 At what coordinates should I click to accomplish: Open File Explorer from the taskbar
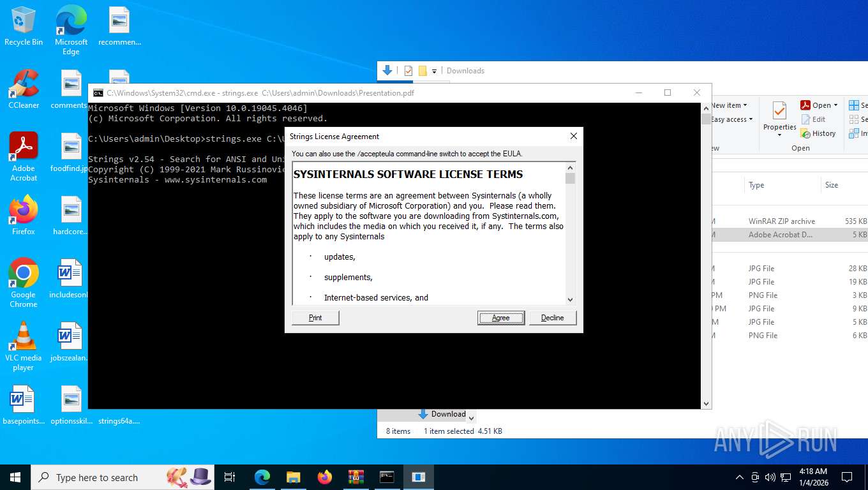294,477
